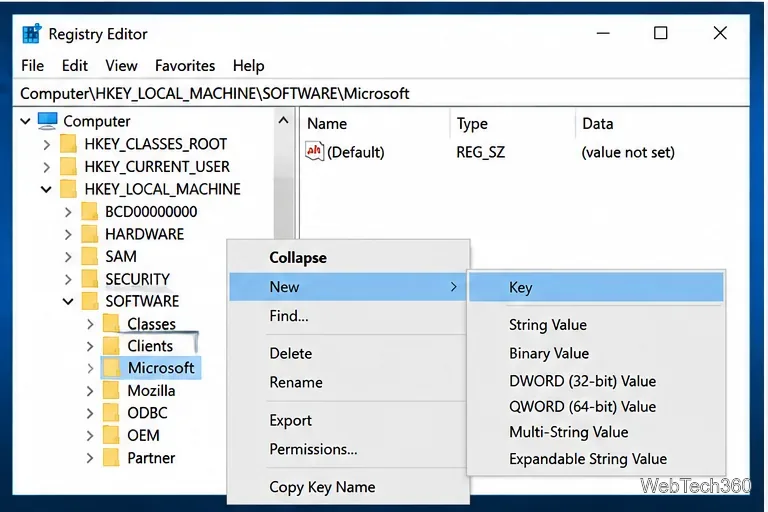Expand the BCD00000000 key chevron
The height and width of the screenshot is (512, 768).
[68, 212]
